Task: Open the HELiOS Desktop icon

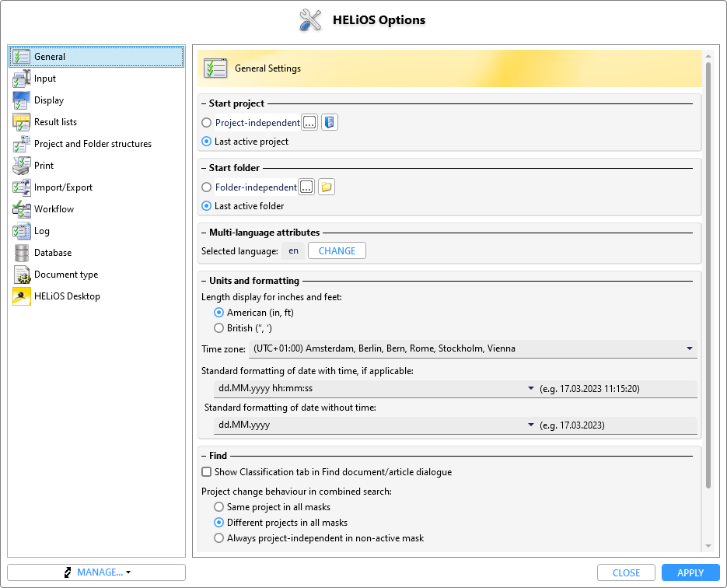Action: click(21, 296)
